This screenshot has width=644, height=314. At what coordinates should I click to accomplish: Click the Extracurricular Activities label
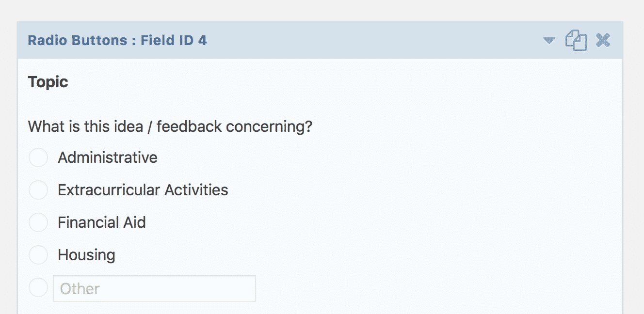[143, 190]
